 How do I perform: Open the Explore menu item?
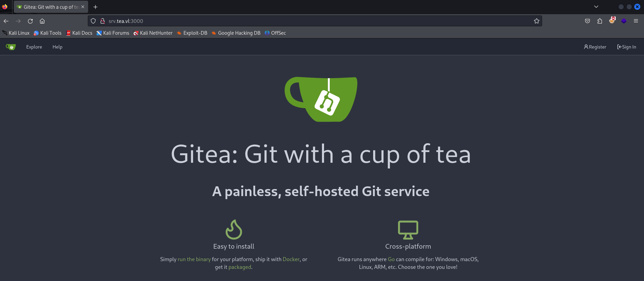click(x=34, y=47)
